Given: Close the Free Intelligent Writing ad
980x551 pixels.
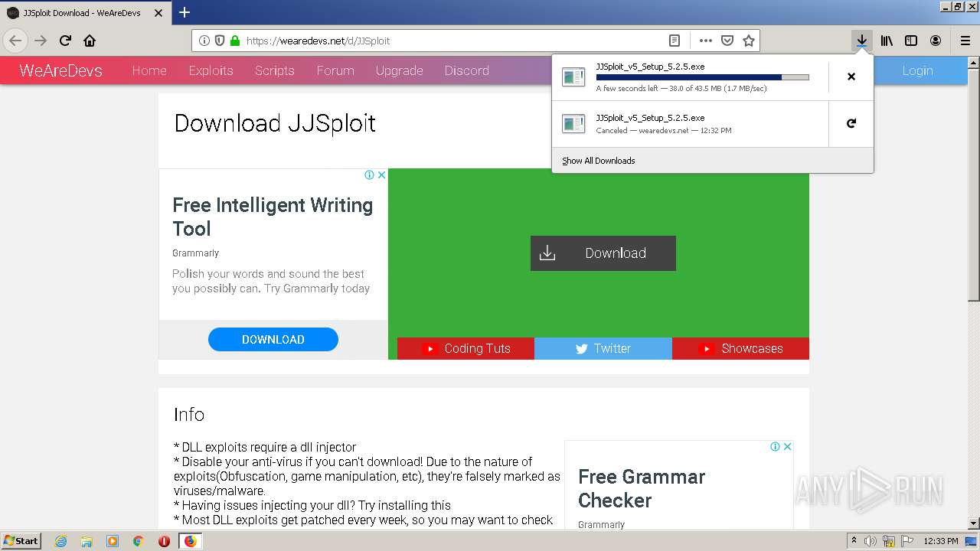Looking at the screenshot, I should point(381,175).
